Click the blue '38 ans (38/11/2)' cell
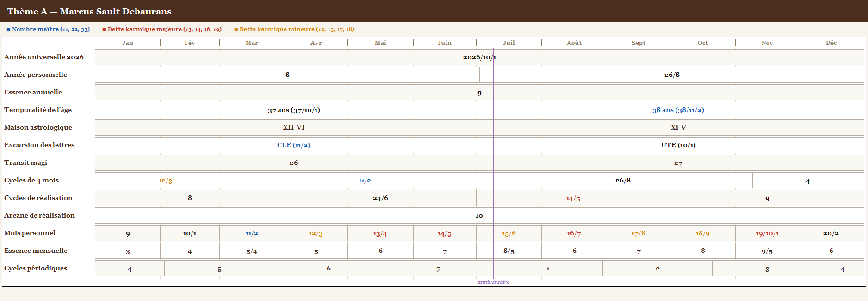This screenshot has width=868, height=301. (678, 110)
